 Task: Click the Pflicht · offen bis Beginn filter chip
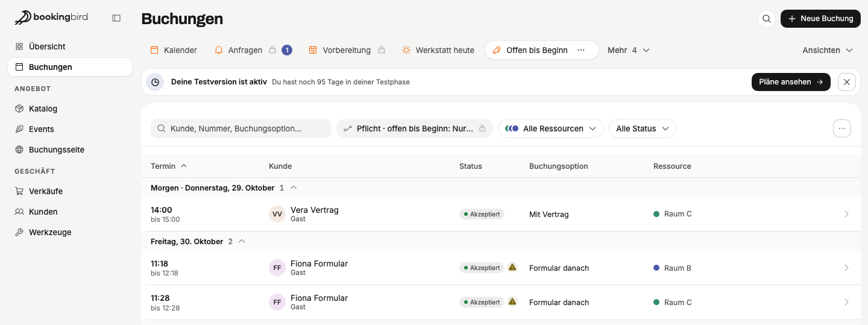[415, 128]
